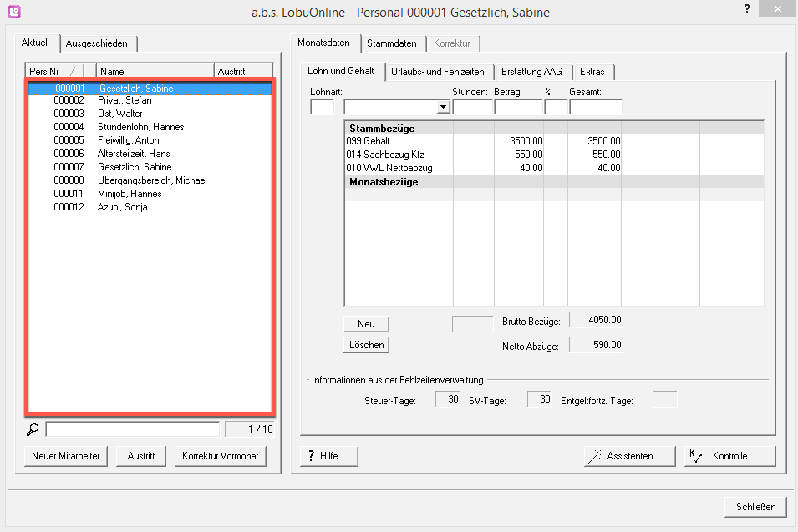Launch the Assistenten wizard button
The width and height of the screenshot is (798, 532).
(x=629, y=456)
